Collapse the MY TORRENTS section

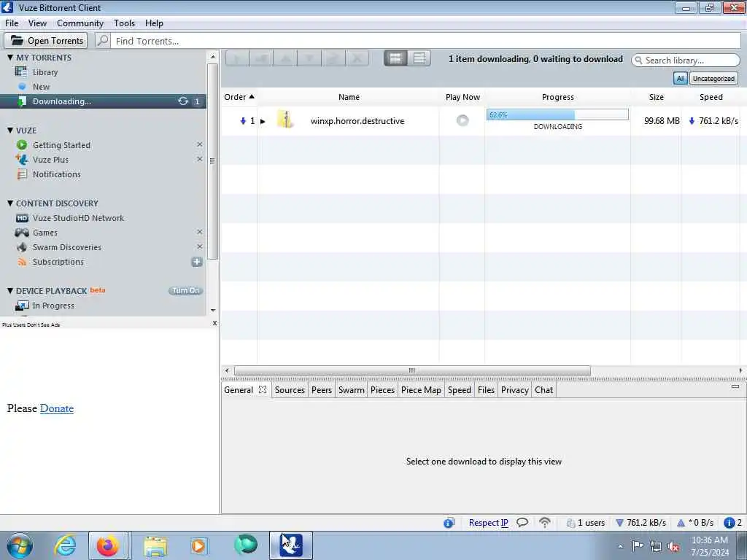[x=10, y=57]
